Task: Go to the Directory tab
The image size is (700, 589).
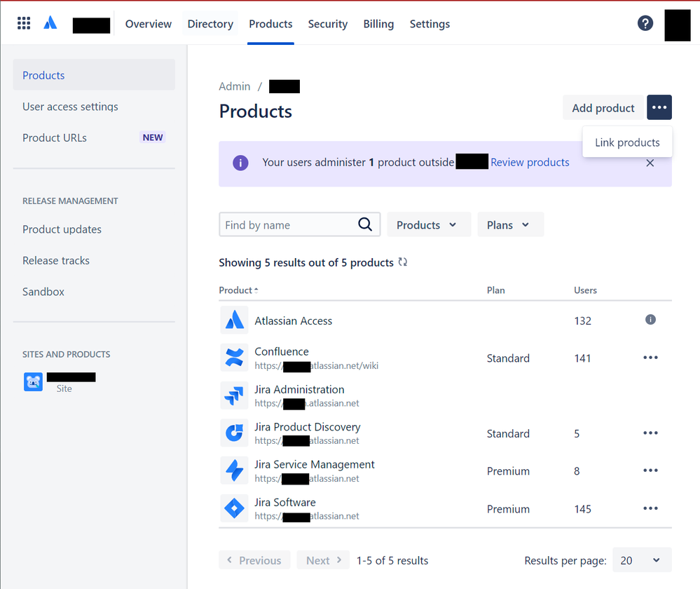Action: click(210, 24)
